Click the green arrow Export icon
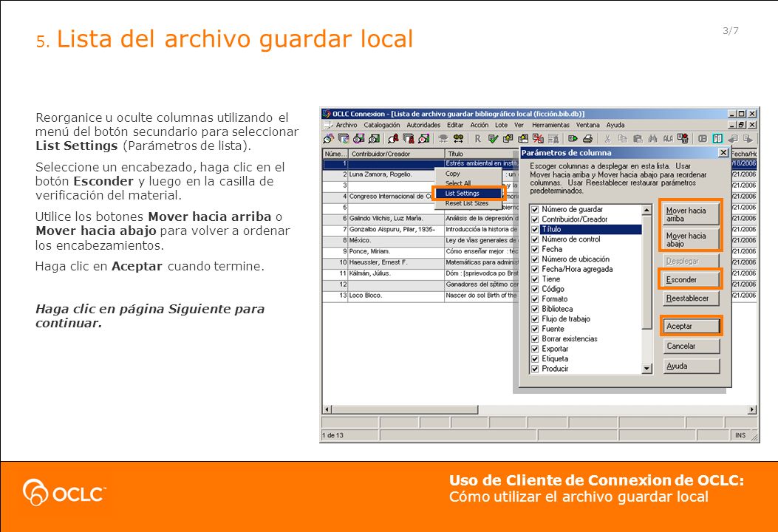 point(573,138)
